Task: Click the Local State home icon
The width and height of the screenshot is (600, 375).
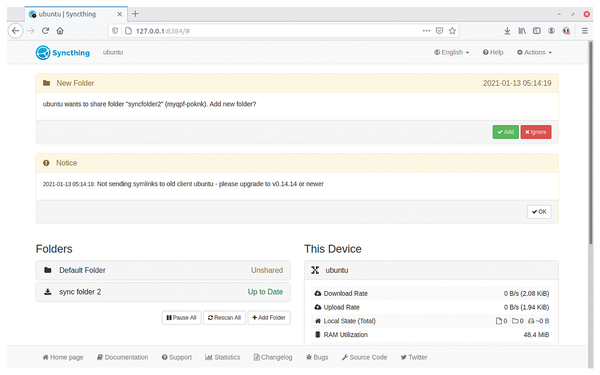Action: 318,321
